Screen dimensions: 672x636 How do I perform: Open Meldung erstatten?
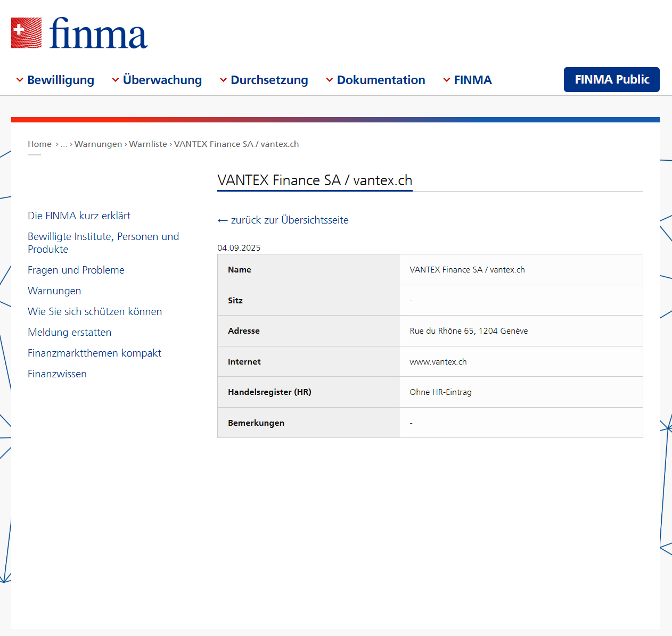click(x=70, y=332)
